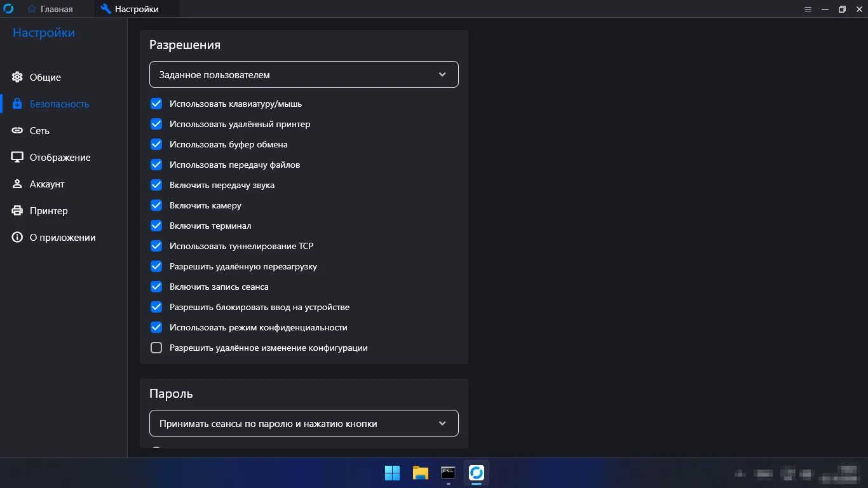This screenshot has width=868, height=488.
Task: Open the Windows Start menu
Action: tap(392, 473)
